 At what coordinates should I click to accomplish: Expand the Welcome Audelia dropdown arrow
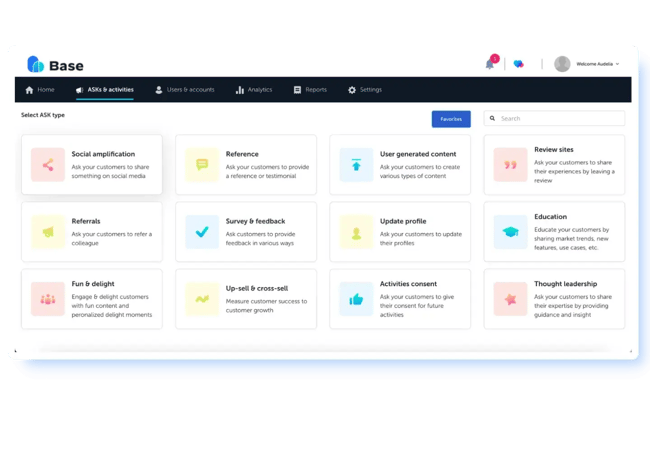(x=617, y=64)
